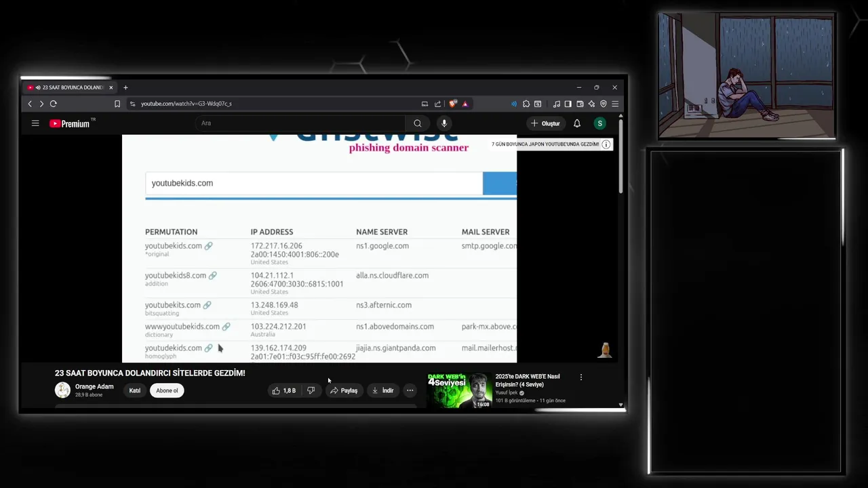Open the 'Oluştur' create button
868x488 pixels.
click(x=546, y=123)
